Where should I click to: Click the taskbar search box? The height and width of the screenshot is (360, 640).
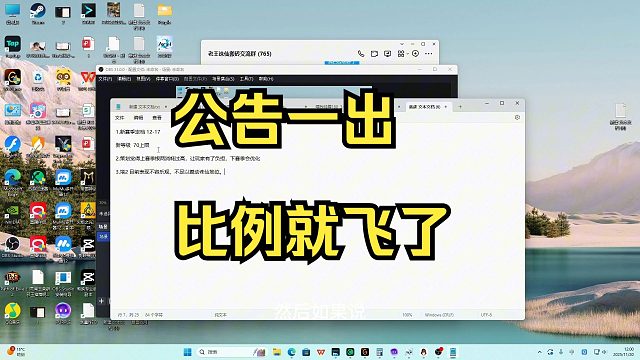click(231, 352)
